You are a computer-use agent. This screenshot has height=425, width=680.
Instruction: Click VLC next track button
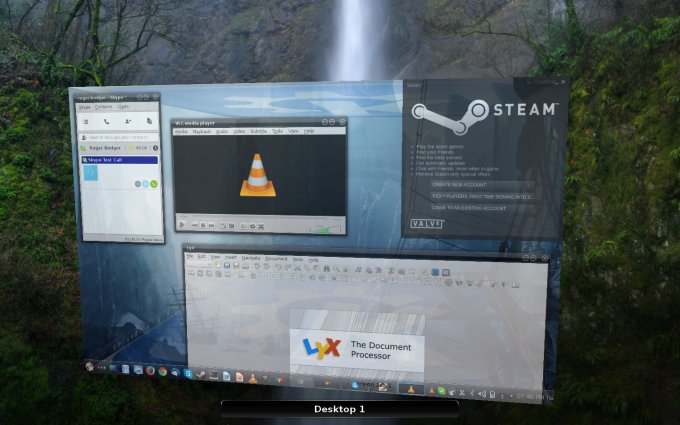tap(211, 226)
